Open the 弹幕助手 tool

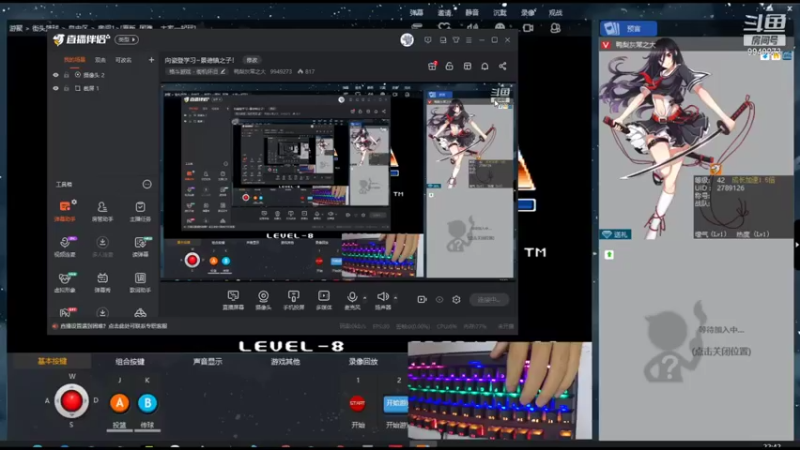coord(65,210)
